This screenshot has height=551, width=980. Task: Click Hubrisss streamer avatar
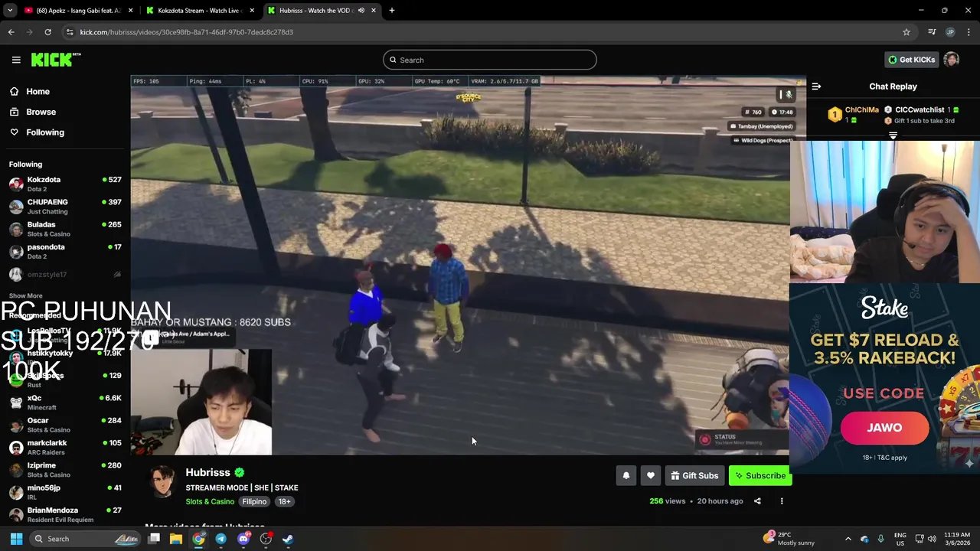pyautogui.click(x=162, y=482)
